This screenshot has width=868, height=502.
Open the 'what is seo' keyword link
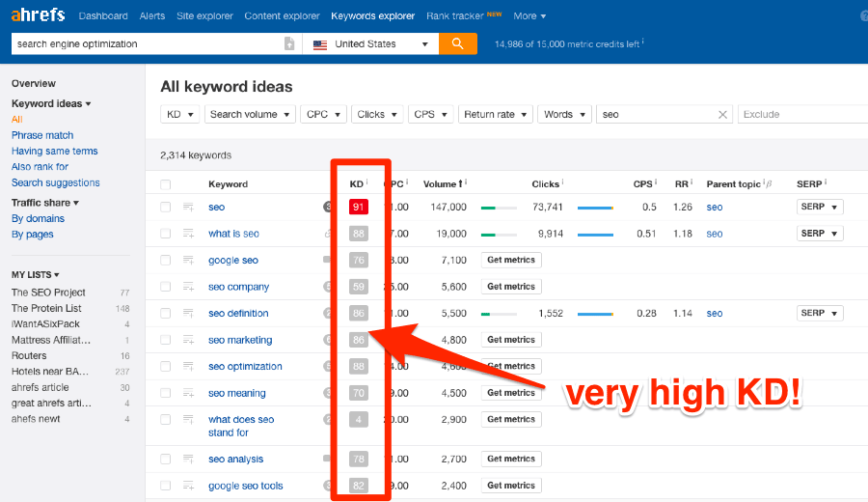coord(233,234)
